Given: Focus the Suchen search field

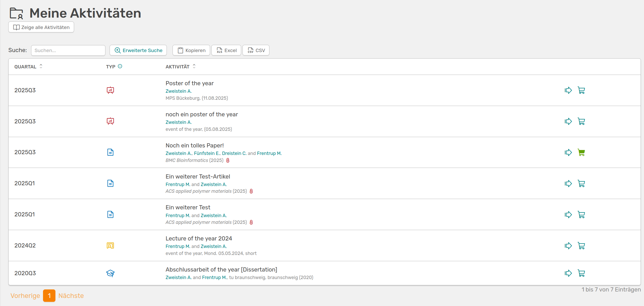Looking at the screenshot, I should [68, 50].
